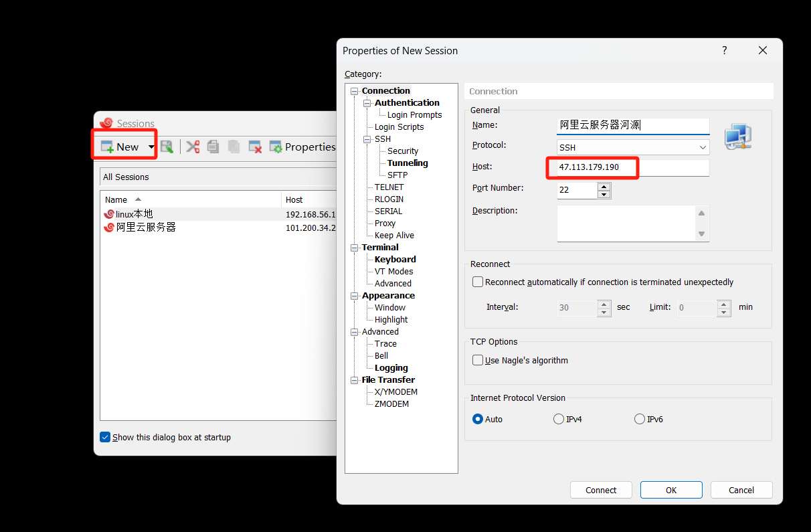Collapse the Authentication tree node

(367, 103)
